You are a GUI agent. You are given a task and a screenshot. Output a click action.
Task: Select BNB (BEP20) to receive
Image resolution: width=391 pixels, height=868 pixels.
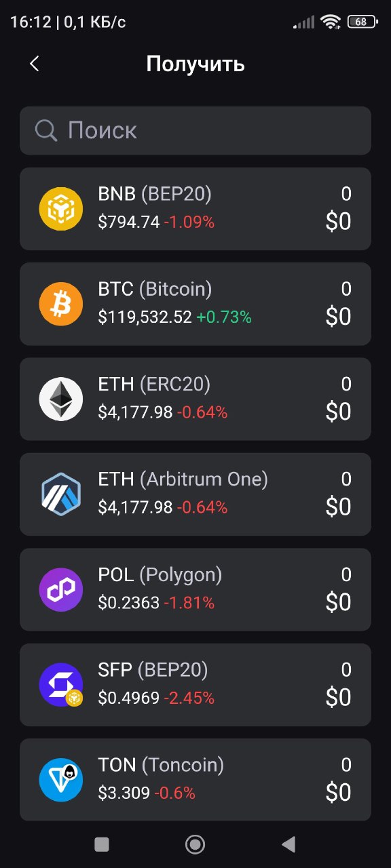coord(195,209)
